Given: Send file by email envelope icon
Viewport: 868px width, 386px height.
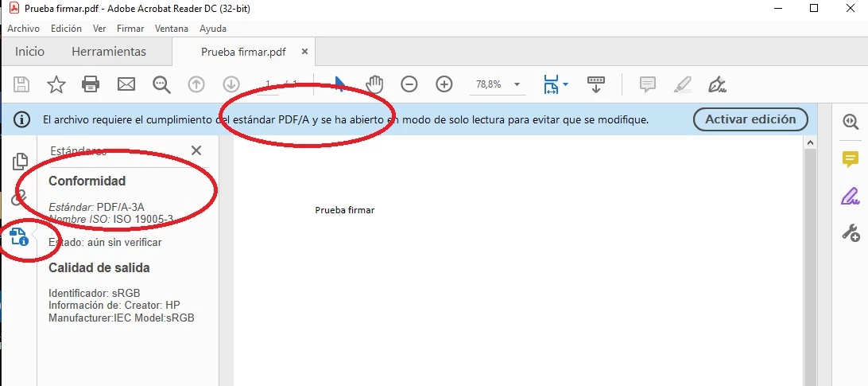Looking at the screenshot, I should point(126,84).
